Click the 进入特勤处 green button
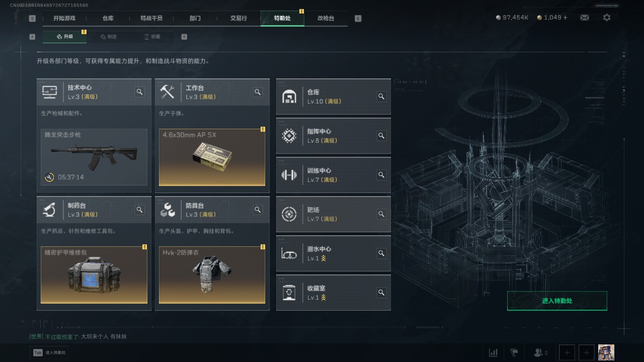The width and height of the screenshot is (644, 362). click(557, 301)
